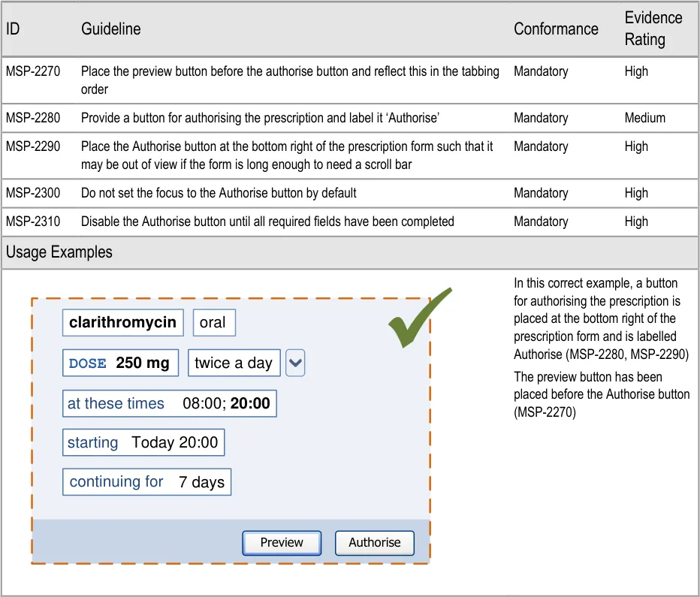This screenshot has height=597, width=700.
Task: Click the Authorise button
Action: pos(374,542)
